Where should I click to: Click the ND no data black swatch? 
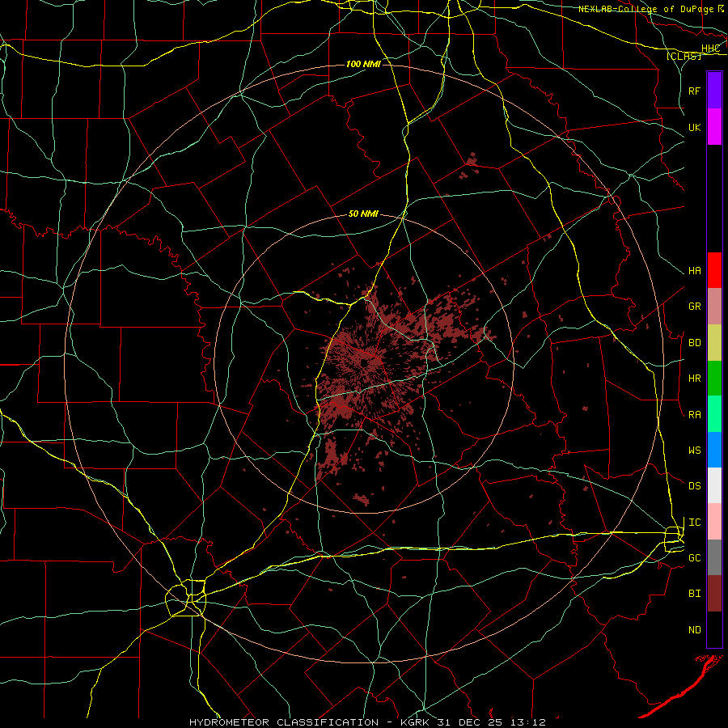714,629
